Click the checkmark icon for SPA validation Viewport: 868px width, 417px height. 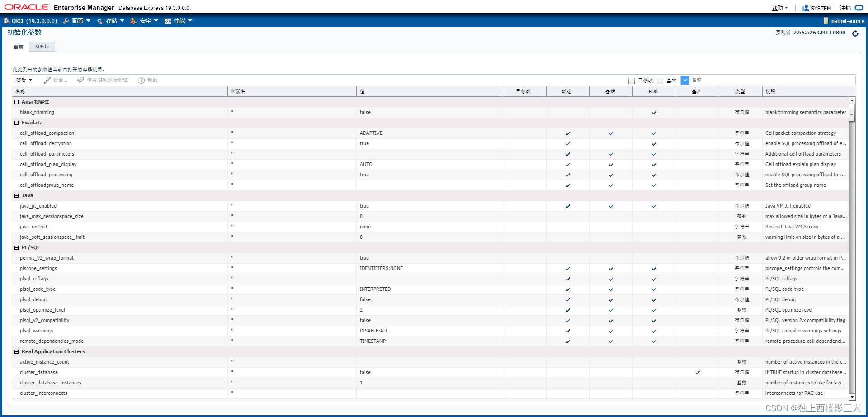[80, 80]
